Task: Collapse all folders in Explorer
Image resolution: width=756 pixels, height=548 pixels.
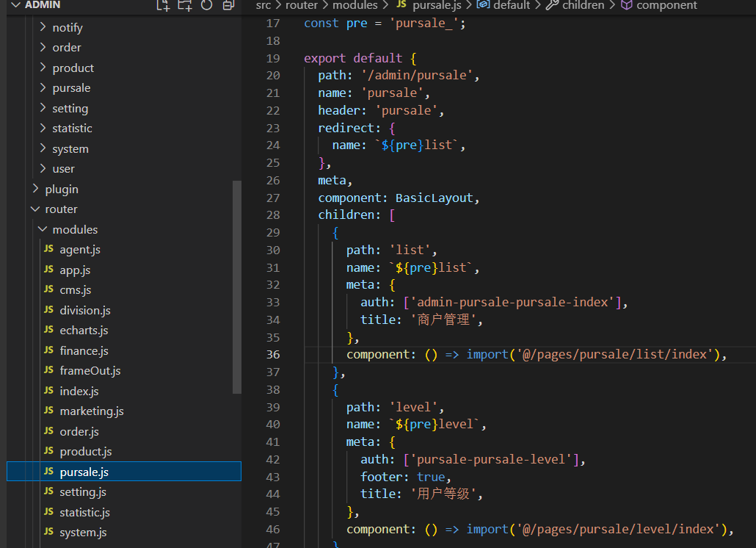Action: pos(228,5)
